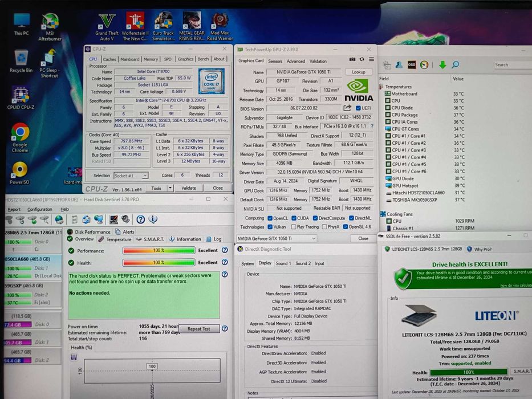This screenshot has height=399, width=532.
Task: Click speaker icon in Hard Disk Sentinel toolbar
Action: pos(125,219)
